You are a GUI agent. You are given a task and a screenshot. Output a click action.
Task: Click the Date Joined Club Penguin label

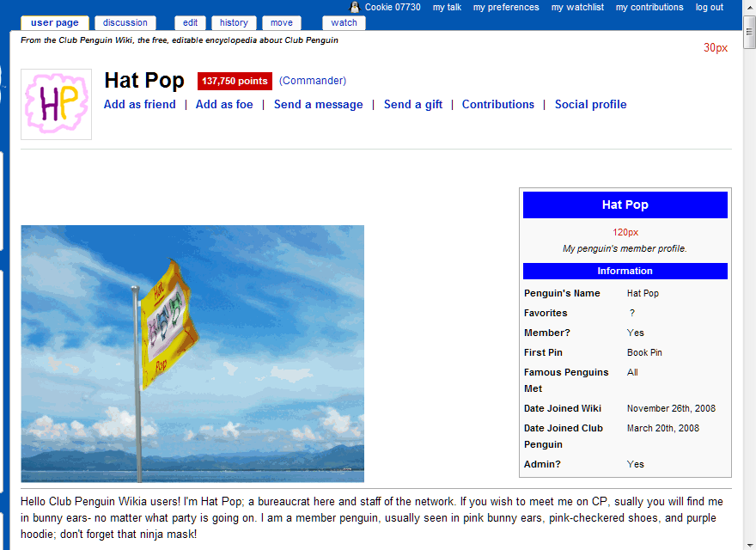[x=564, y=437]
